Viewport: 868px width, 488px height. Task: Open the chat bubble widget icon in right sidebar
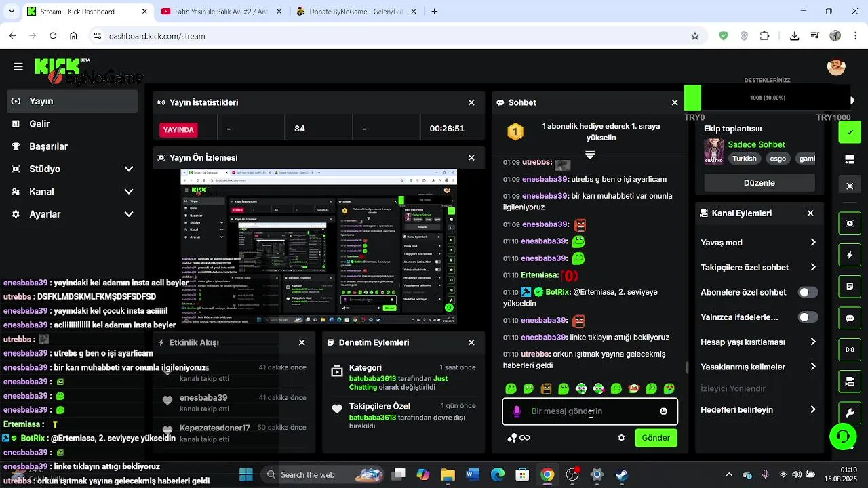(850, 319)
